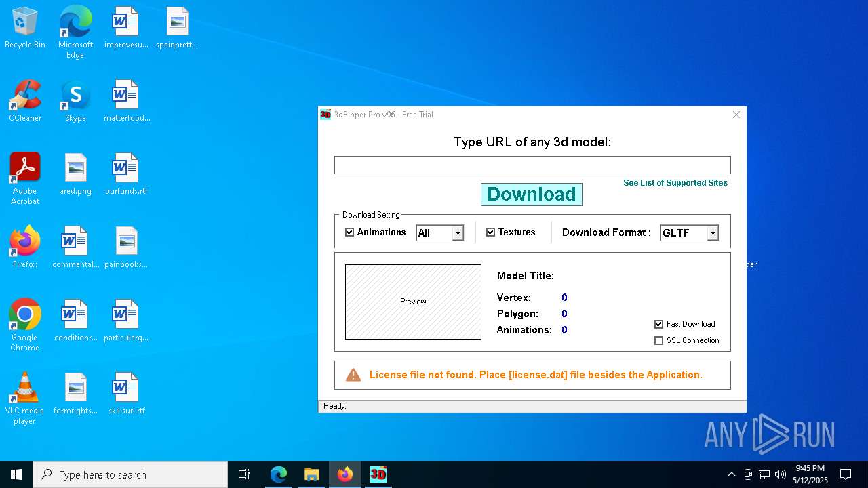Open the Recycle Bin desktop icon
Viewport: 868px width, 488px height.
pyautogui.click(x=25, y=28)
